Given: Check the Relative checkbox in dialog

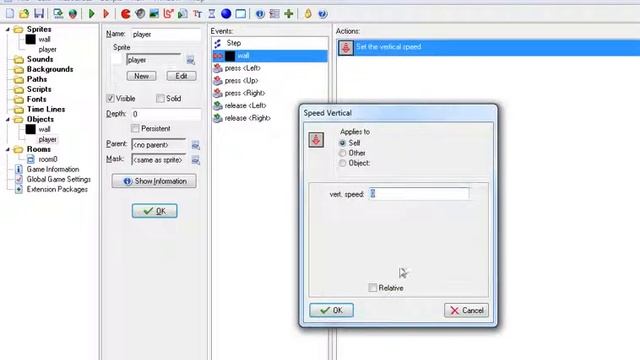Looking at the screenshot, I should click(x=373, y=288).
